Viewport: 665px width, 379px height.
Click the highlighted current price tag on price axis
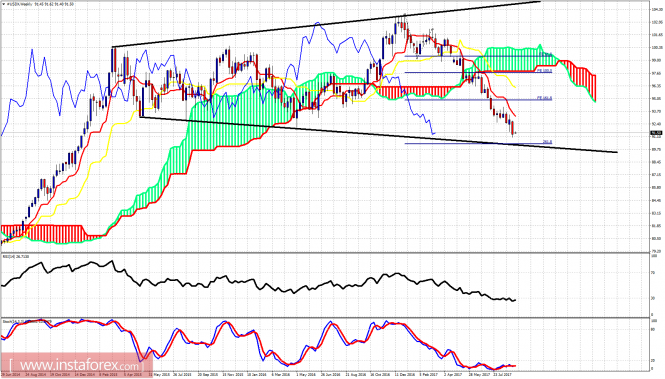656,133
